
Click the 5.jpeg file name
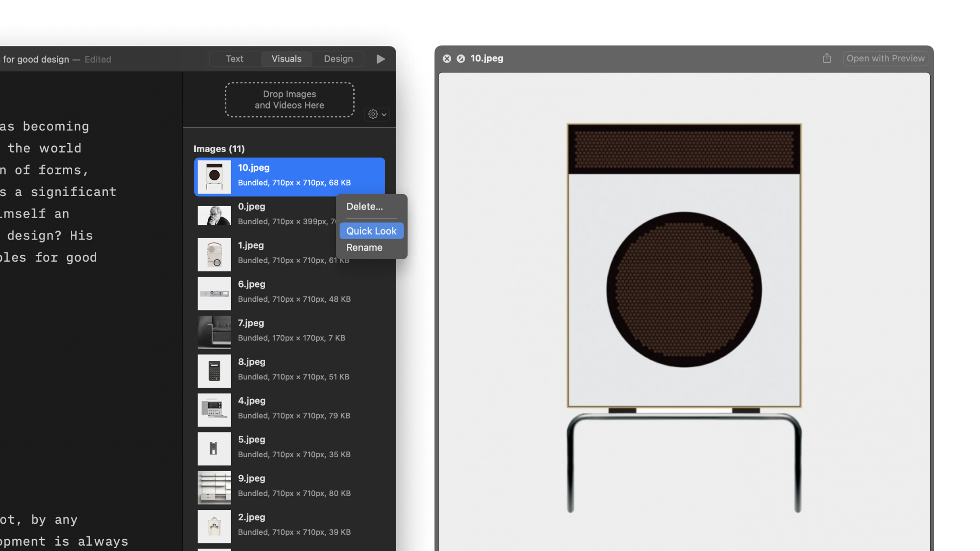[252, 440]
